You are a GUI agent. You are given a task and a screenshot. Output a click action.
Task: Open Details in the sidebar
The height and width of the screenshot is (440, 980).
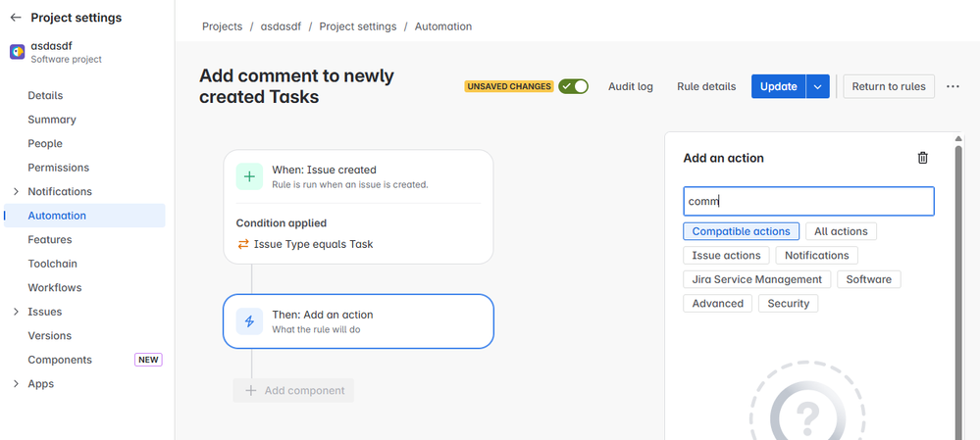(x=45, y=95)
